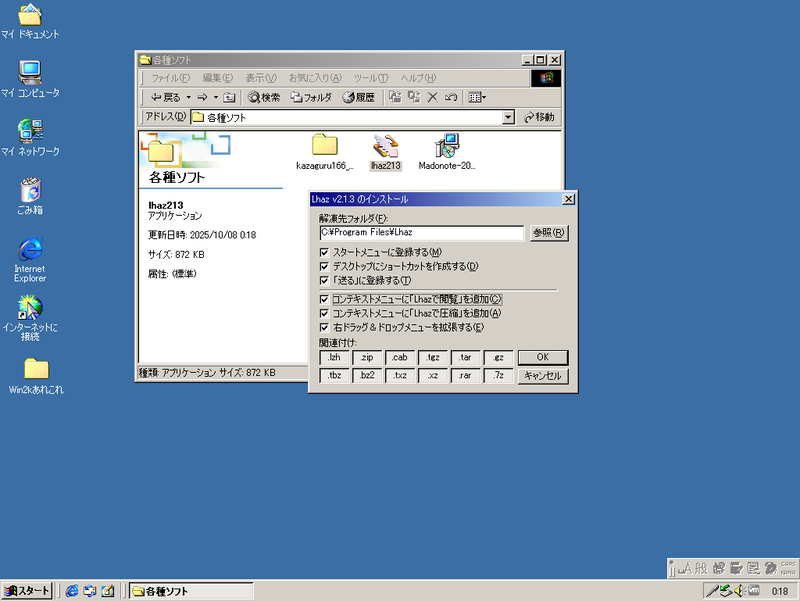The image size is (800, 601).
Task: Click the フォルダ (Folders) toolbar button
Action: [311, 97]
